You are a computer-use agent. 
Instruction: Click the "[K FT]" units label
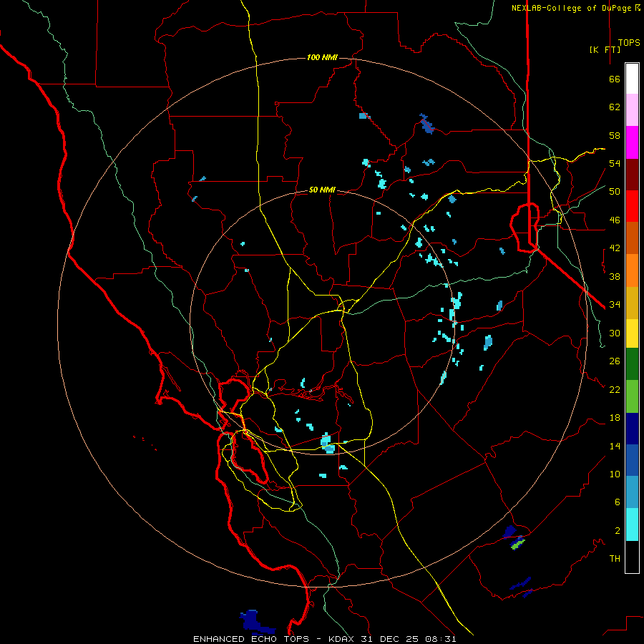point(605,49)
